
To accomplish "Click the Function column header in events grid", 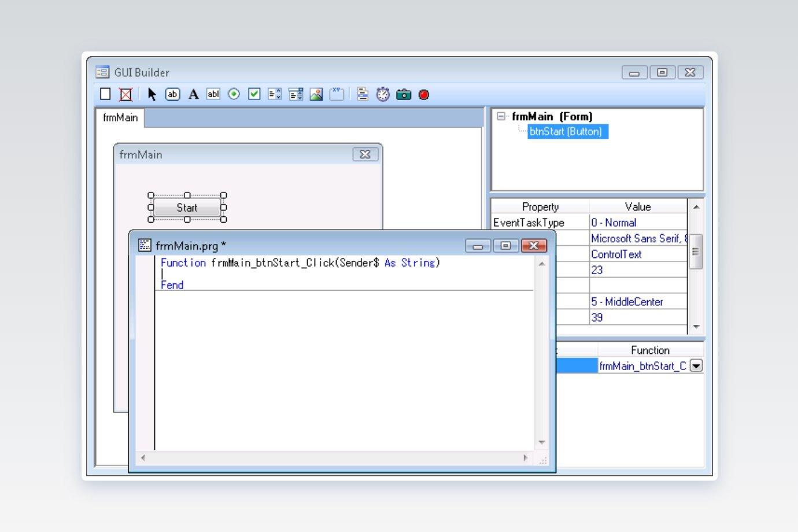I will [x=650, y=350].
